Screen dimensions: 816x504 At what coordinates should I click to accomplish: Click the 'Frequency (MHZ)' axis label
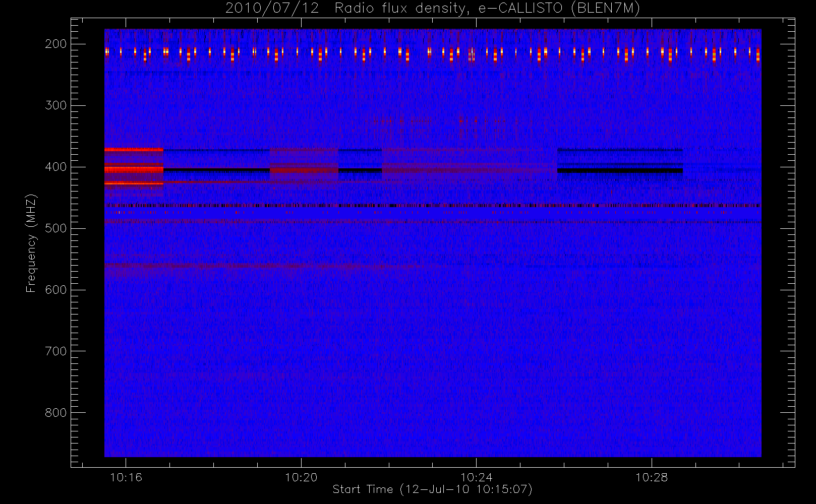pos(31,243)
